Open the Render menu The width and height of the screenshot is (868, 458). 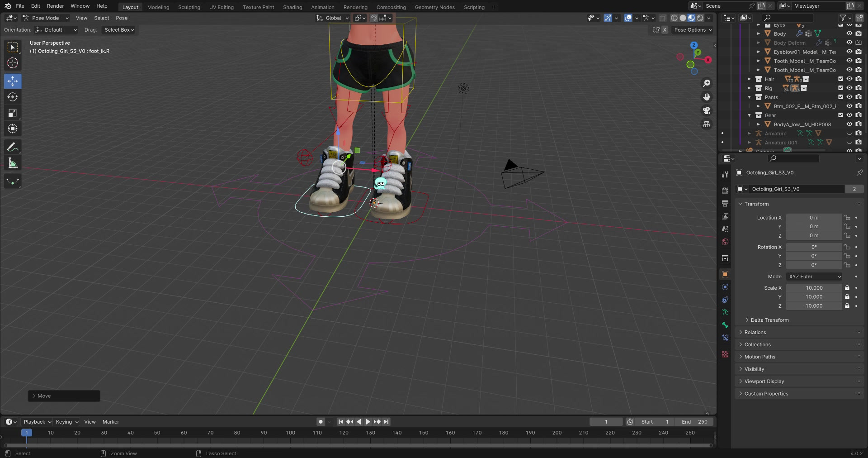pyautogui.click(x=55, y=6)
